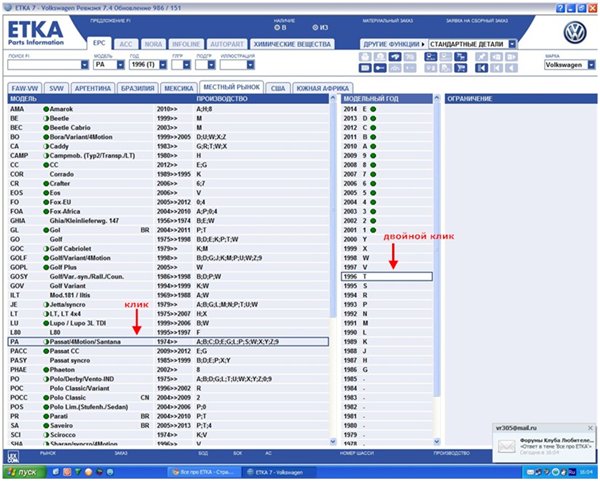Switch to the 'Все про ETKA' taskbar window
Viewport: 600px width, 481px height.
click(205, 472)
